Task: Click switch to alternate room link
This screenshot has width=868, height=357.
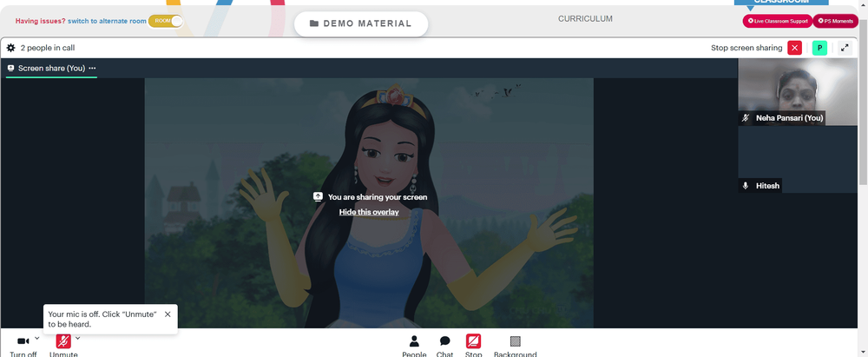Action: pyautogui.click(x=107, y=21)
